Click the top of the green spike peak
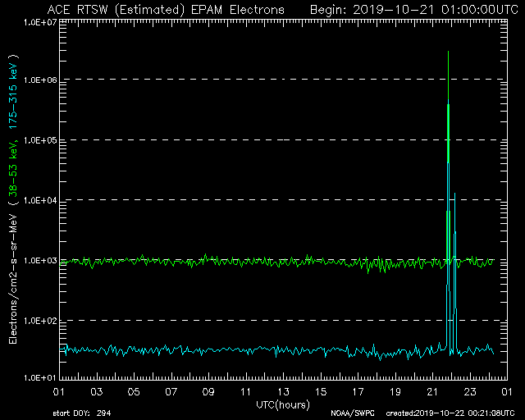The height and width of the screenshot is (420, 525). coord(448,52)
